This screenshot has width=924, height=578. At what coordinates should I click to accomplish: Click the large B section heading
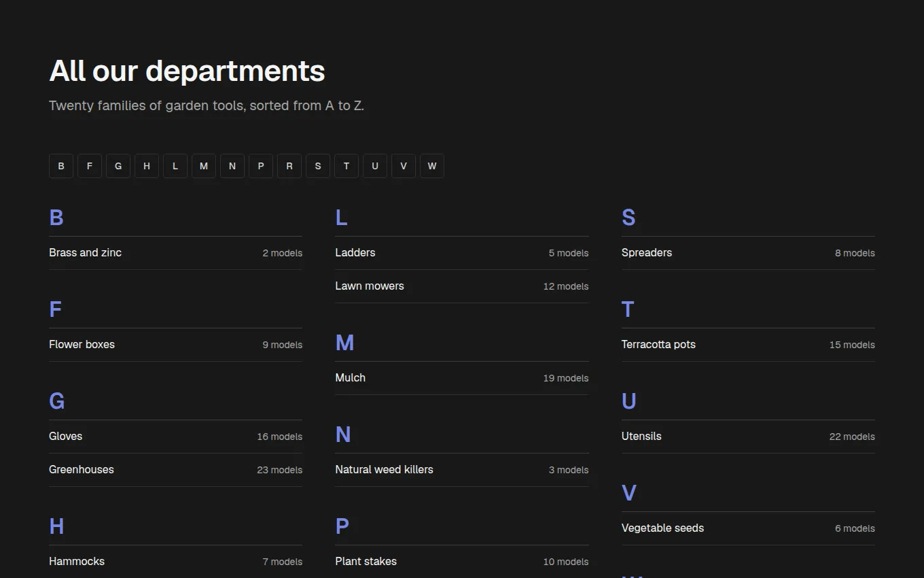(56, 218)
